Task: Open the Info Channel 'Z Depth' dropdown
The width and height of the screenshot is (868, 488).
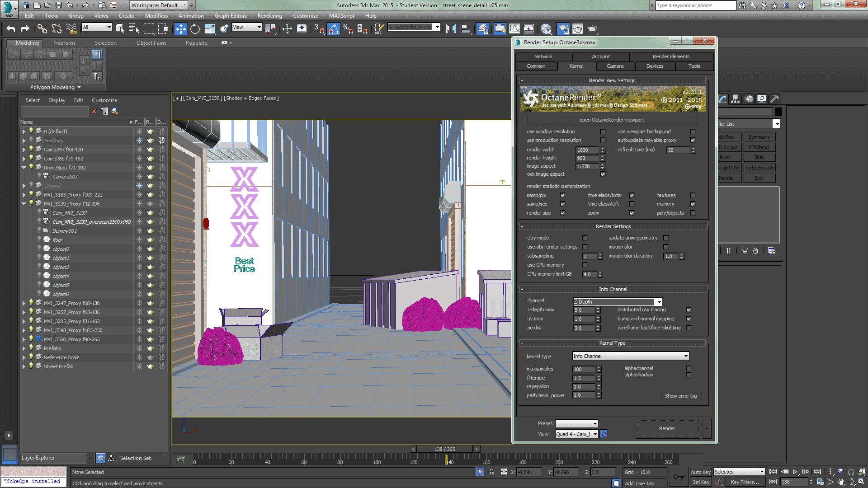Action: coord(618,302)
